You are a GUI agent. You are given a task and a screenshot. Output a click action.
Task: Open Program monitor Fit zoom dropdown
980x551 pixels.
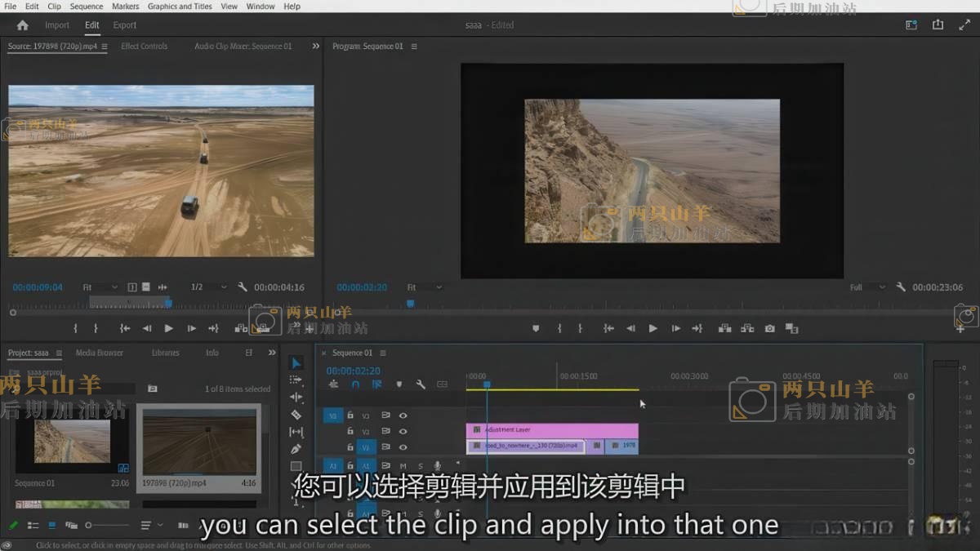pos(424,287)
